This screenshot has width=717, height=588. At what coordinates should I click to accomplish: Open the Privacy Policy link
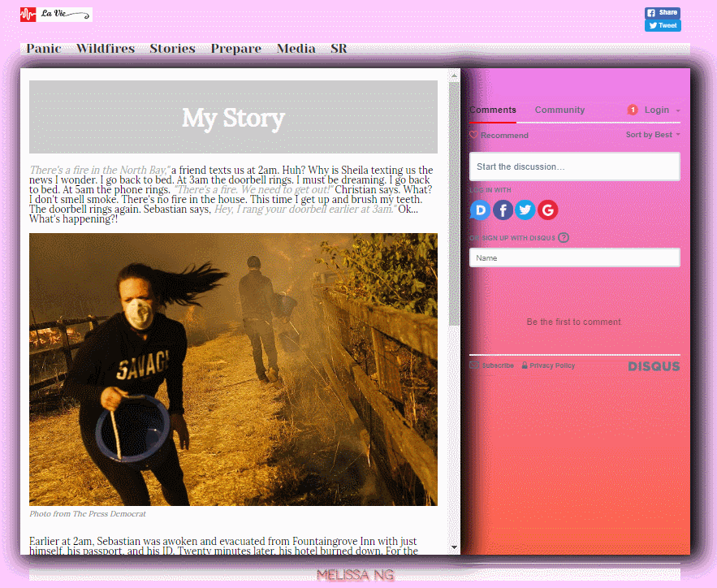pyautogui.click(x=551, y=366)
